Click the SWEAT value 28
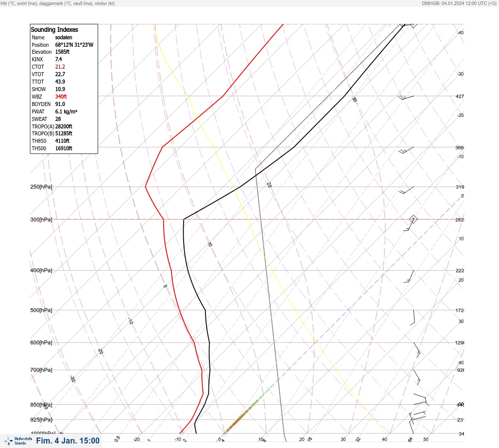Screen dimensions: 499x448 pos(58,119)
